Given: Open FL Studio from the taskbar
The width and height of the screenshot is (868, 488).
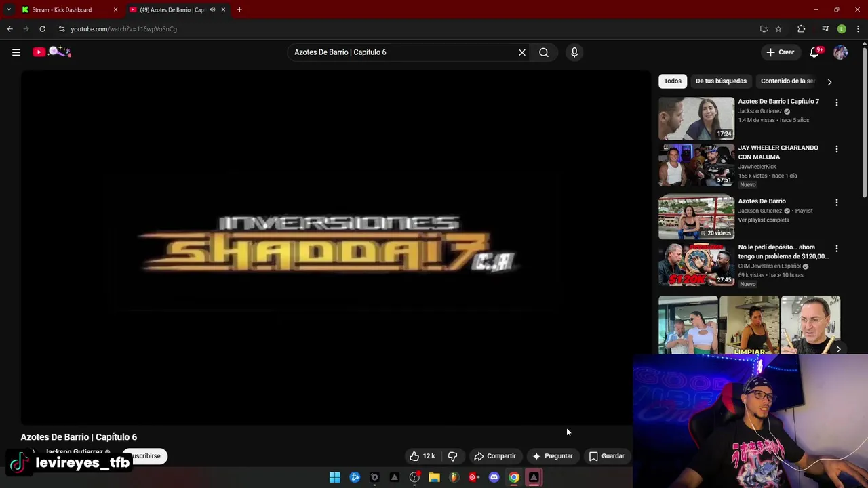Looking at the screenshot, I should click(x=454, y=478).
